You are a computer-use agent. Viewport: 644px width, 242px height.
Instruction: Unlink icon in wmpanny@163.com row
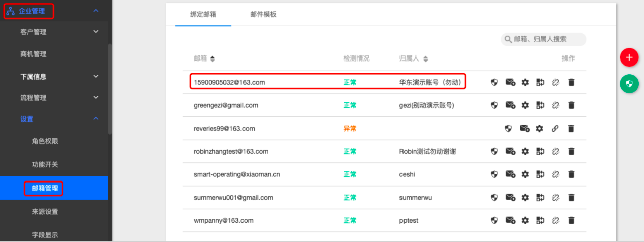click(x=555, y=220)
